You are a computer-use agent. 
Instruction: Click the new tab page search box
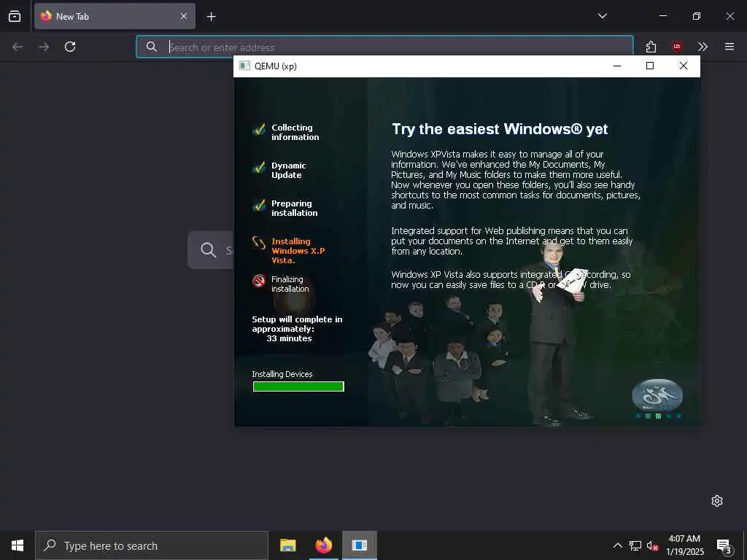[x=211, y=250]
